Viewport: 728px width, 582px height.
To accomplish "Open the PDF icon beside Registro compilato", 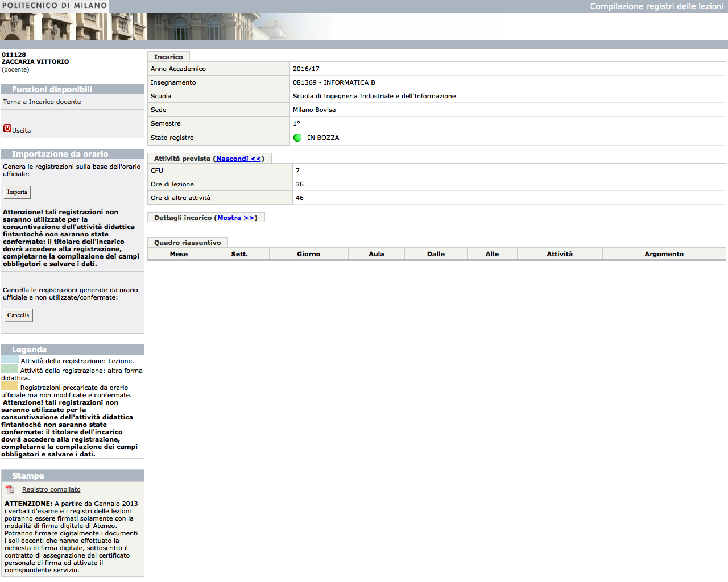I will pos(10,489).
